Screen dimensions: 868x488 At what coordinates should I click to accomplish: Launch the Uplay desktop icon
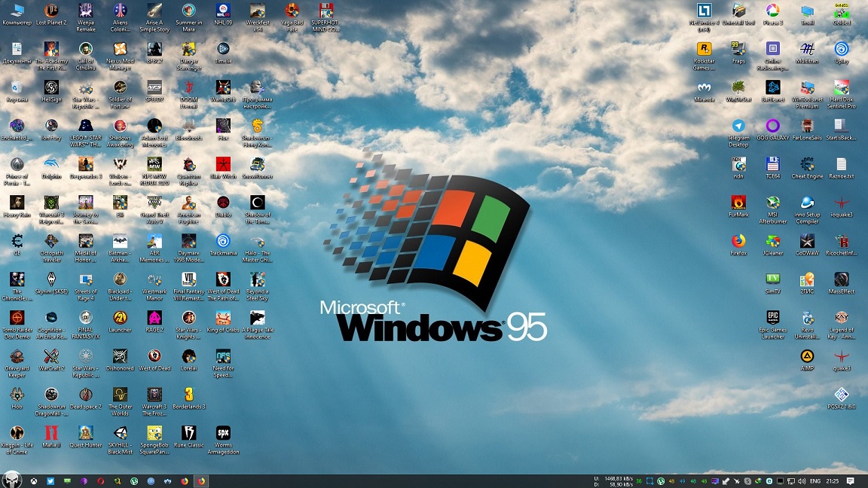click(x=842, y=53)
